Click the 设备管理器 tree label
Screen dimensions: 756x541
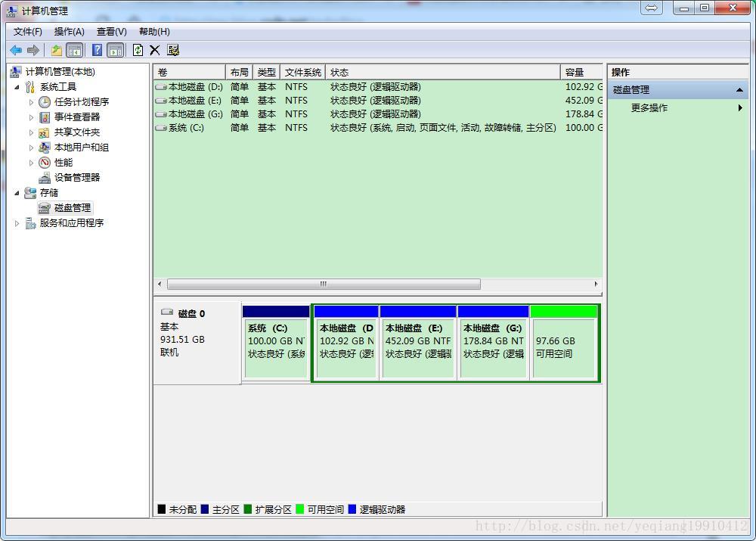(x=77, y=178)
